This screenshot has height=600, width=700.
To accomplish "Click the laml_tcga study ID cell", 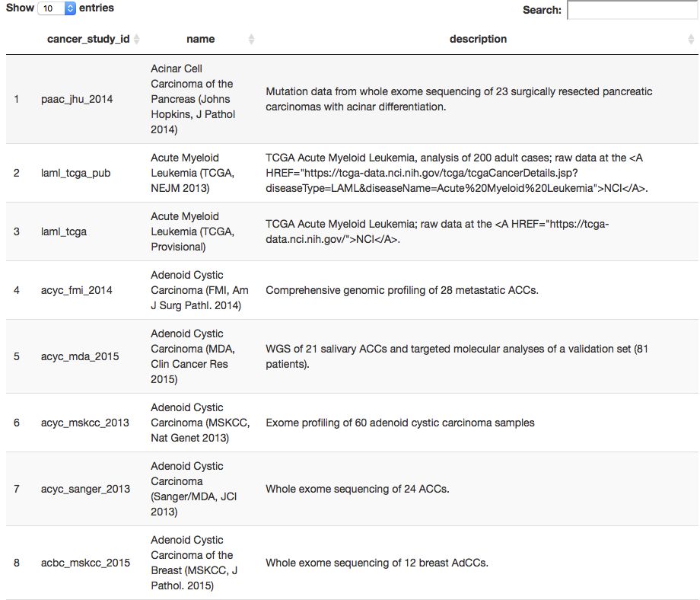I will point(64,231).
